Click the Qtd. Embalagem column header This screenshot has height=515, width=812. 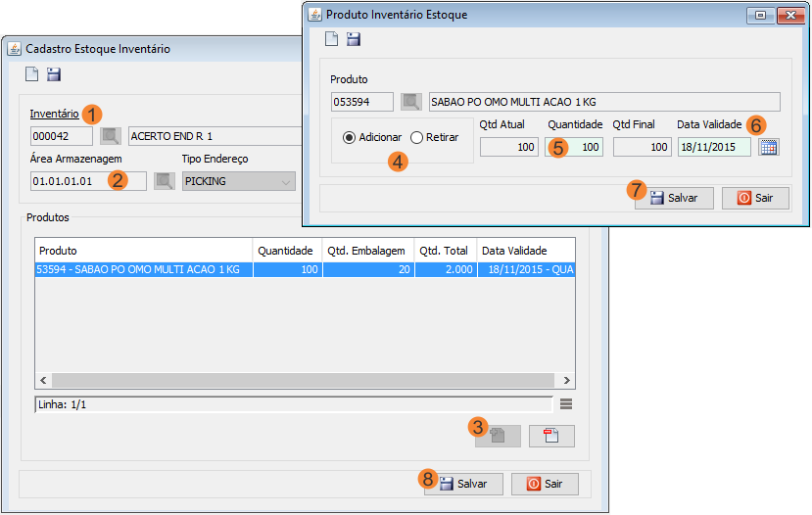pos(367,251)
